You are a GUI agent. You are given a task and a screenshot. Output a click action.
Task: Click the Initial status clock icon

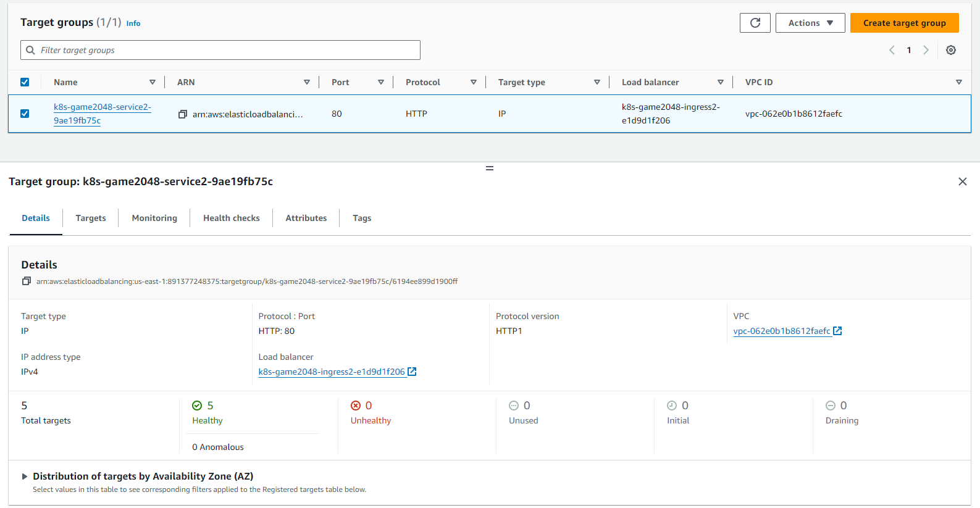click(x=672, y=406)
